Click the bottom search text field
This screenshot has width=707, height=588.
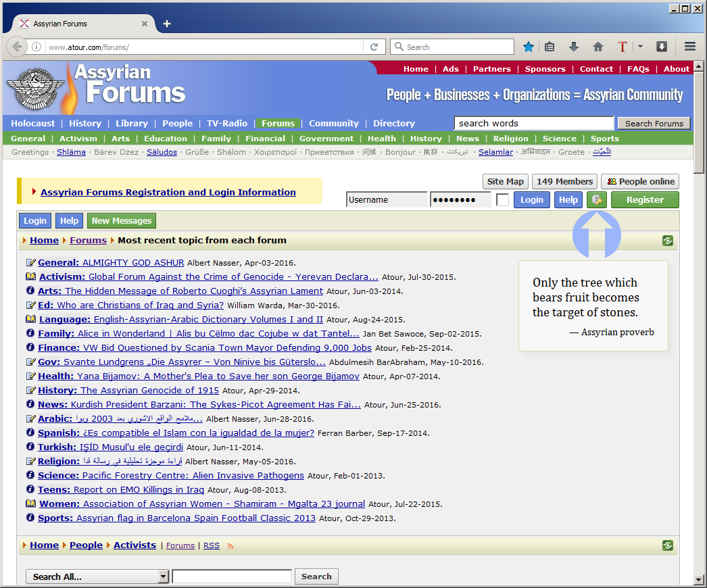coord(232,577)
